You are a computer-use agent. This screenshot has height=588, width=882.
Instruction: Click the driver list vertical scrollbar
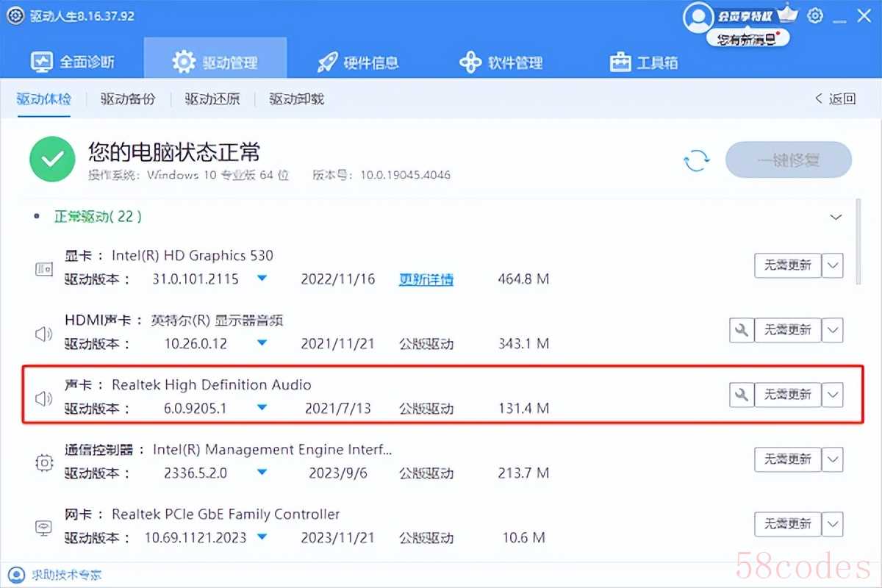click(859, 241)
